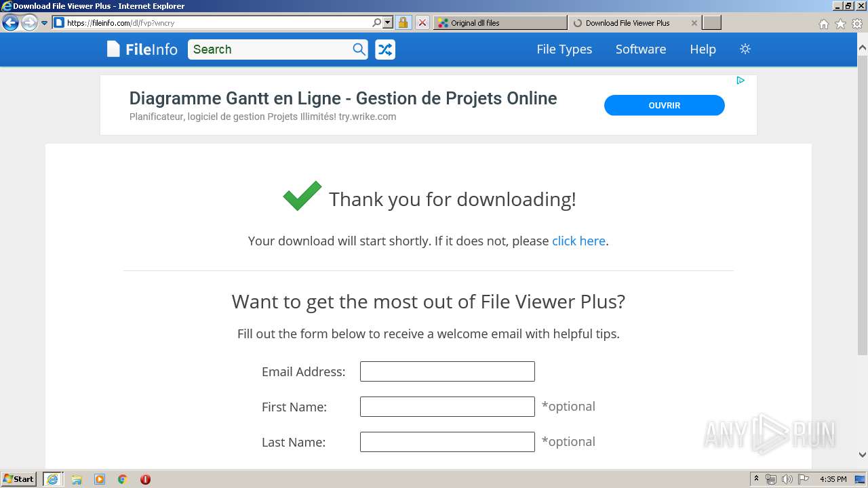The image size is (868, 488).
Task: Click the FileInfo search field
Action: [x=269, y=49]
